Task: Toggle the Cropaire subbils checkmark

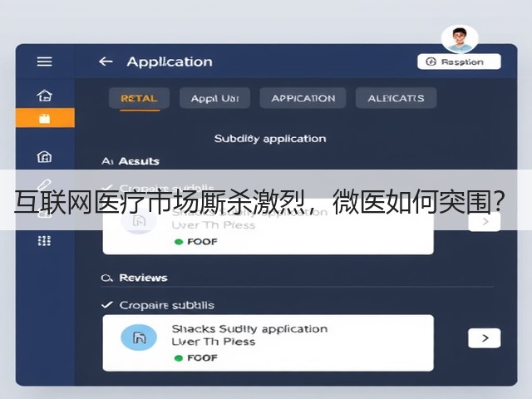Action: (107, 304)
